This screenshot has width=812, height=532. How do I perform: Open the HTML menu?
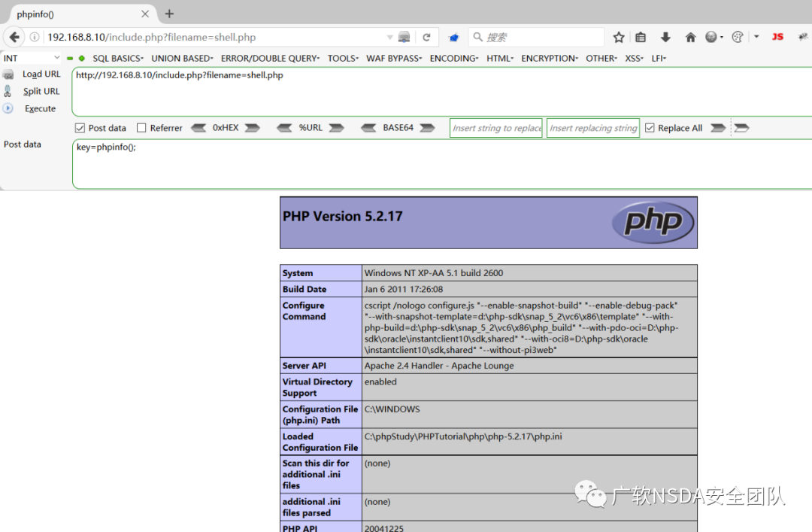(x=500, y=59)
